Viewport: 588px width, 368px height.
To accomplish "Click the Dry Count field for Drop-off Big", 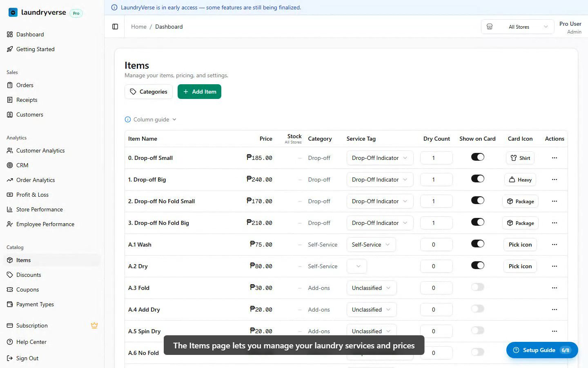I will click(x=436, y=179).
